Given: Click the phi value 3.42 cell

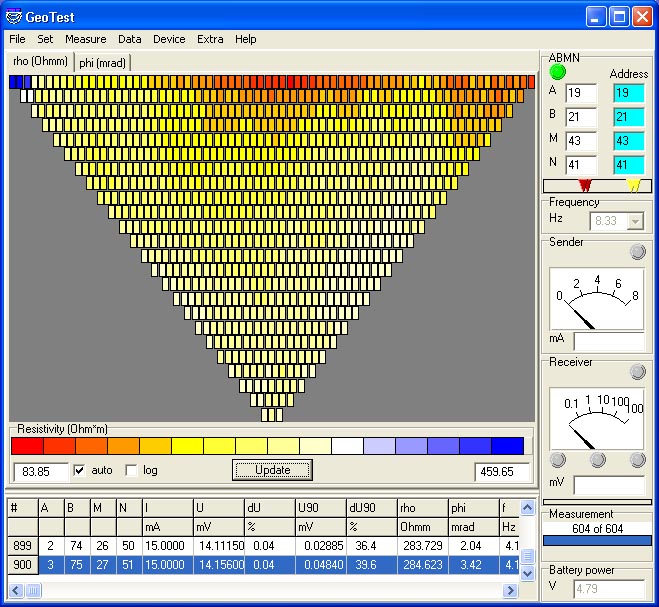Looking at the screenshot, I should pyautogui.click(x=474, y=565).
